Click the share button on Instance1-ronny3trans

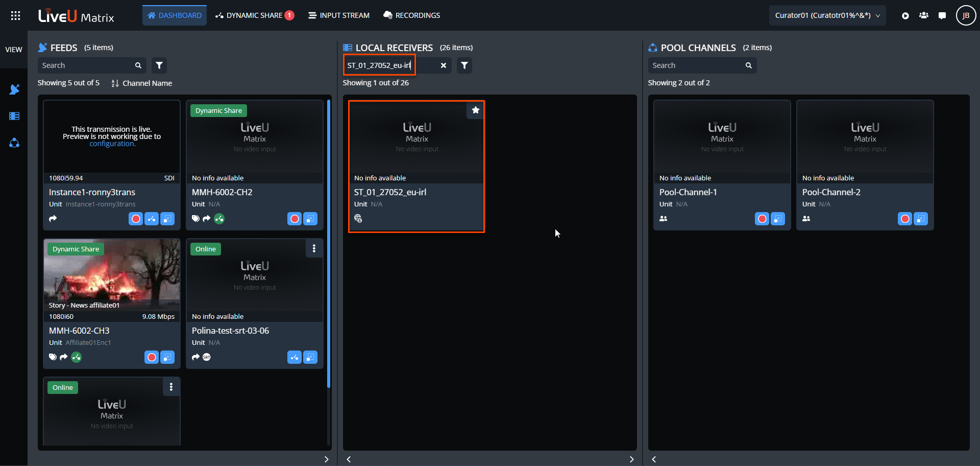tap(152, 219)
